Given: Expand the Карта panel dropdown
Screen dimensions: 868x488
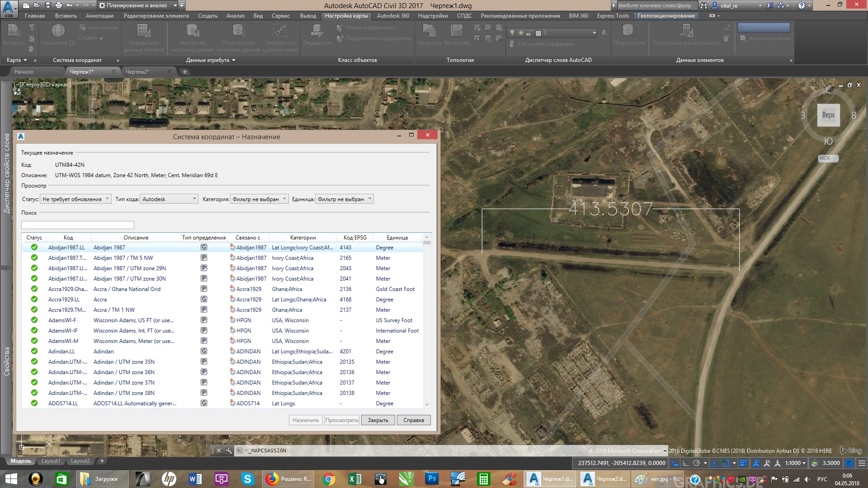Looking at the screenshot, I should tap(17, 60).
